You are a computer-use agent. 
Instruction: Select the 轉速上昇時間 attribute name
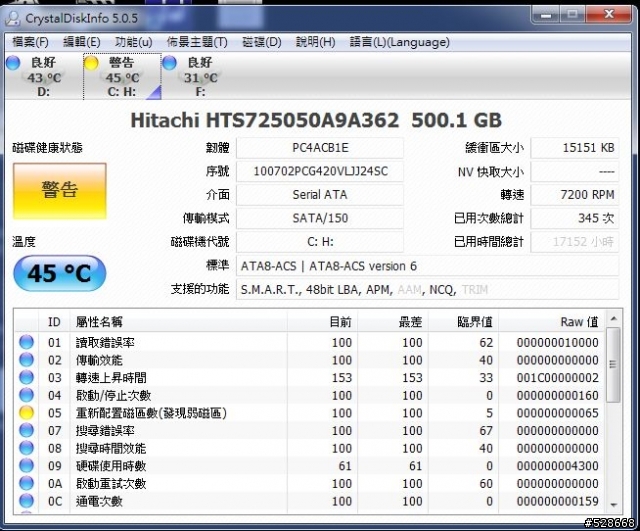click(x=111, y=378)
